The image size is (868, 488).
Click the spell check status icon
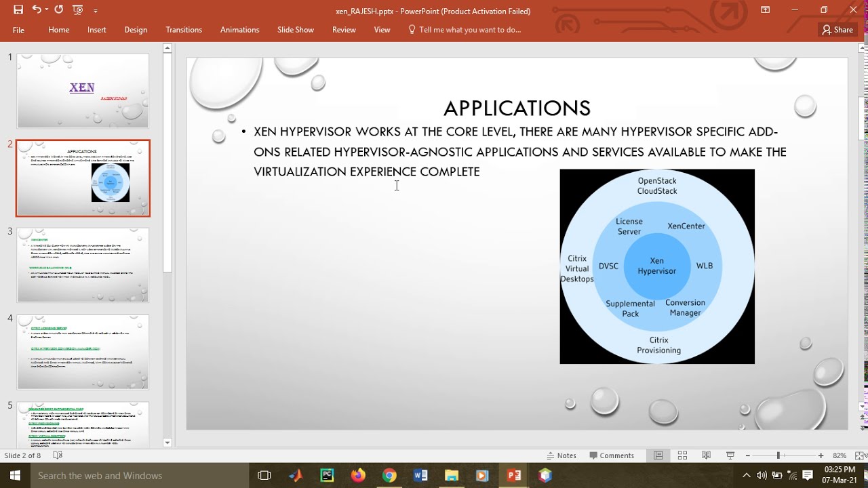click(x=58, y=455)
